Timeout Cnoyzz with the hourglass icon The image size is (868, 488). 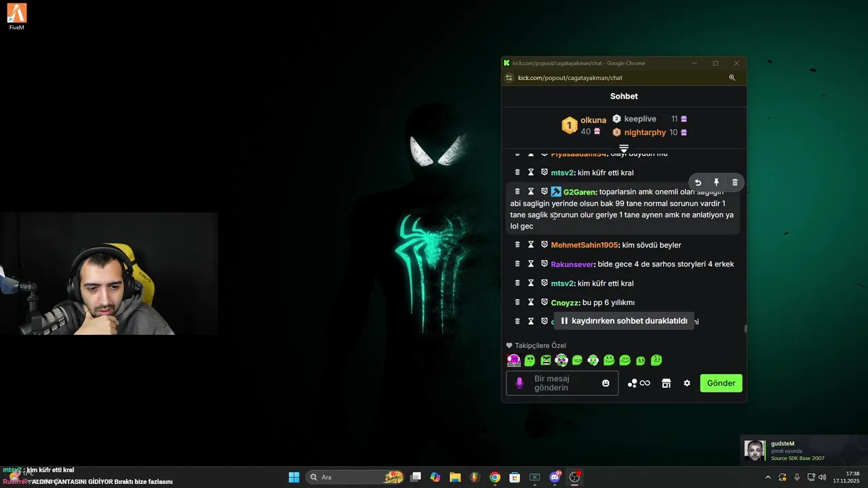click(x=531, y=302)
